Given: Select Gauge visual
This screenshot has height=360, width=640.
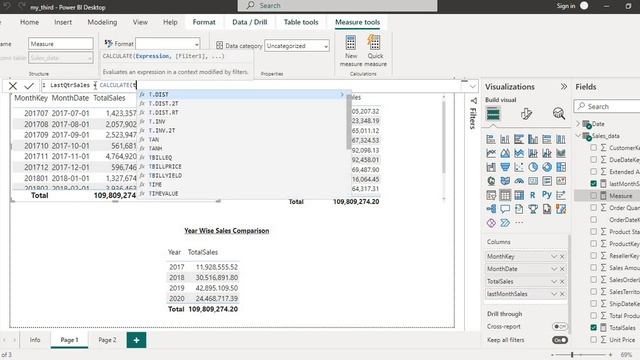Looking at the screenshot, I should point(519,181).
